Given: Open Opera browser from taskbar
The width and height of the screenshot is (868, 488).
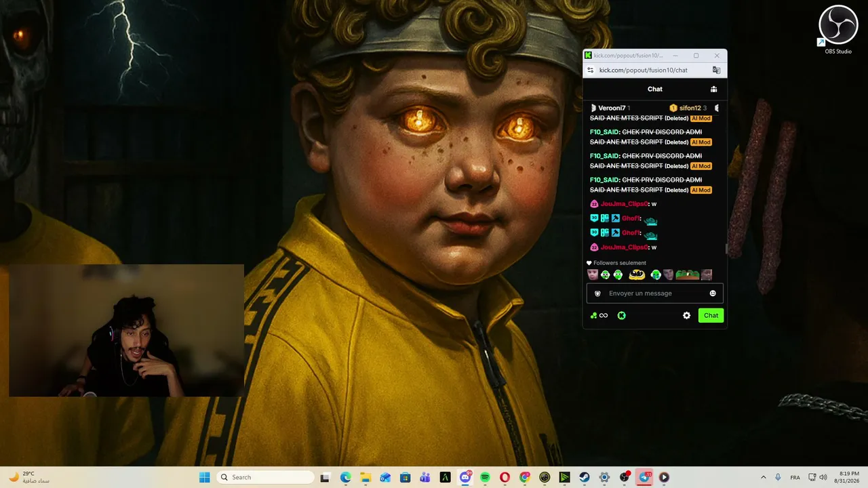Looking at the screenshot, I should [x=505, y=477].
